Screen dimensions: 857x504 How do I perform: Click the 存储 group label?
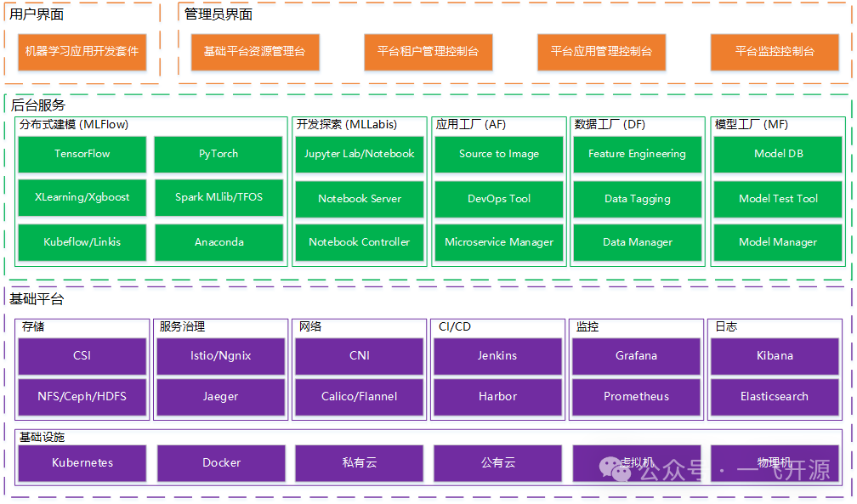pyautogui.click(x=33, y=327)
